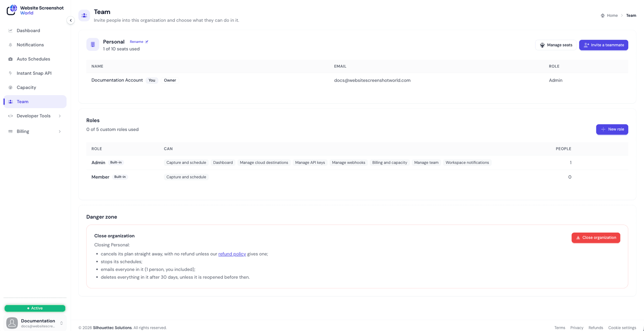Click the You badge
The image size is (644, 331).
[152, 81]
